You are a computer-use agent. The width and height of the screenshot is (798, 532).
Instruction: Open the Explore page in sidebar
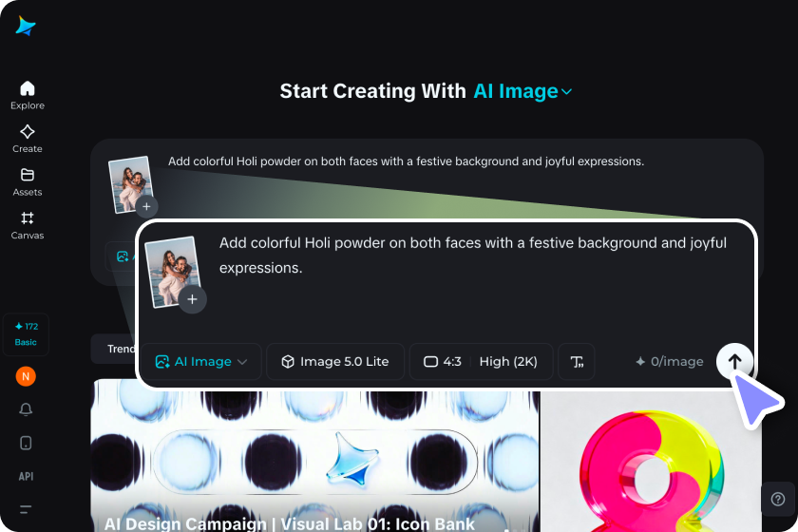click(28, 95)
